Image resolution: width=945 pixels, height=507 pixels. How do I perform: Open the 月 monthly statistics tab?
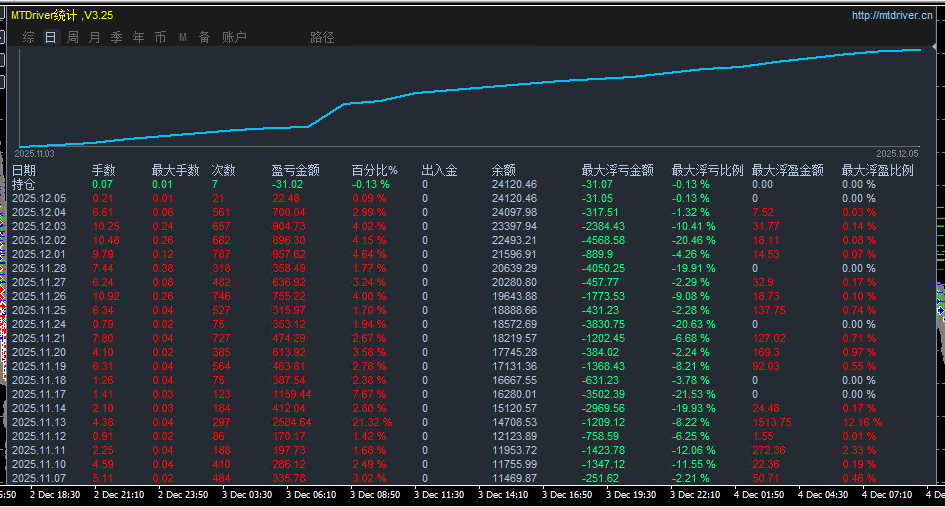(95, 37)
